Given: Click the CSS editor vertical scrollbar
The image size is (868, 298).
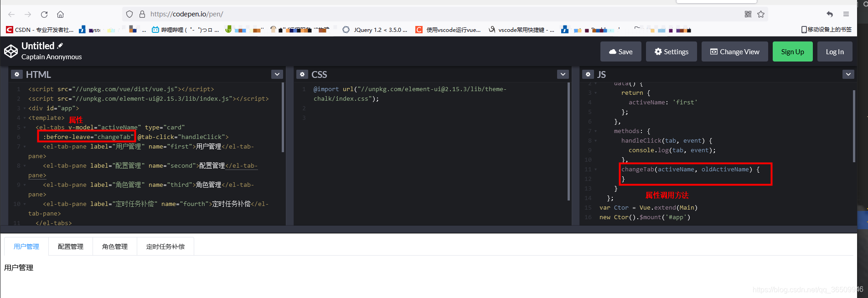Looking at the screenshot, I should pos(568,142).
